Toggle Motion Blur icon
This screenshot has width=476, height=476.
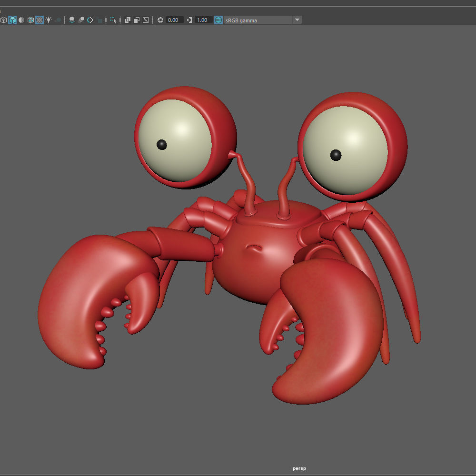[x=81, y=20]
